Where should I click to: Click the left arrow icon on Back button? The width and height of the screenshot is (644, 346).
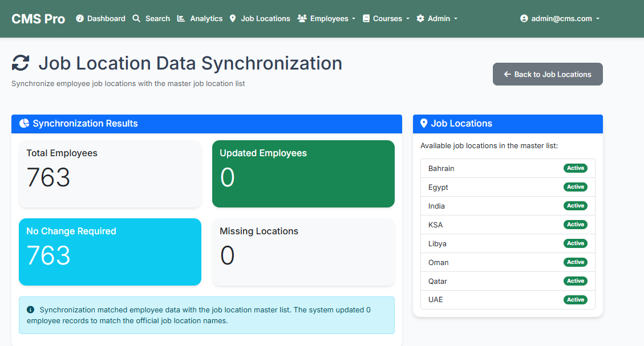507,74
